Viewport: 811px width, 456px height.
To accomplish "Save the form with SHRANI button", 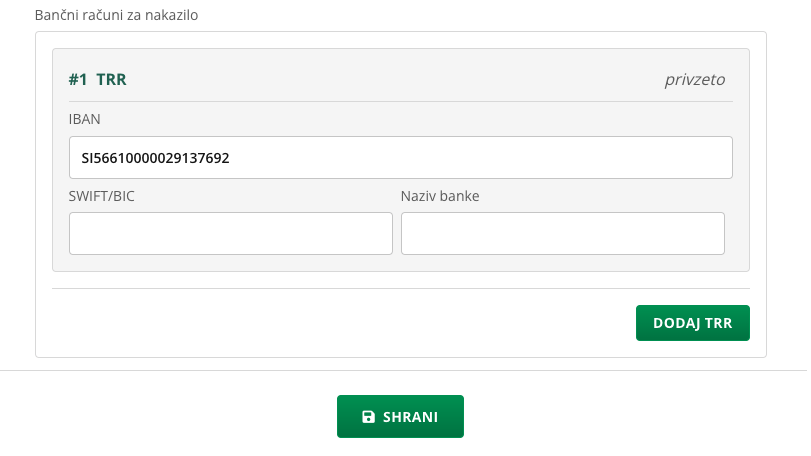I will coord(400,417).
